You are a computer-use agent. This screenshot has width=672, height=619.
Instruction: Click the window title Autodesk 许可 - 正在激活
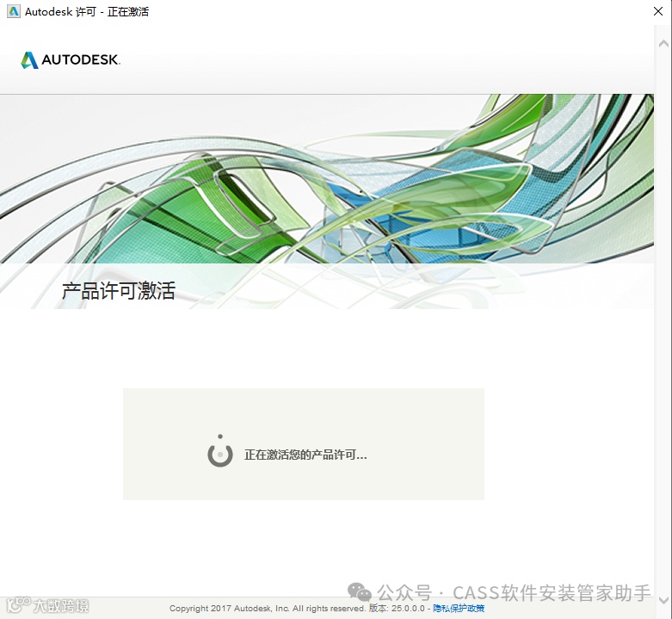pyautogui.click(x=87, y=11)
